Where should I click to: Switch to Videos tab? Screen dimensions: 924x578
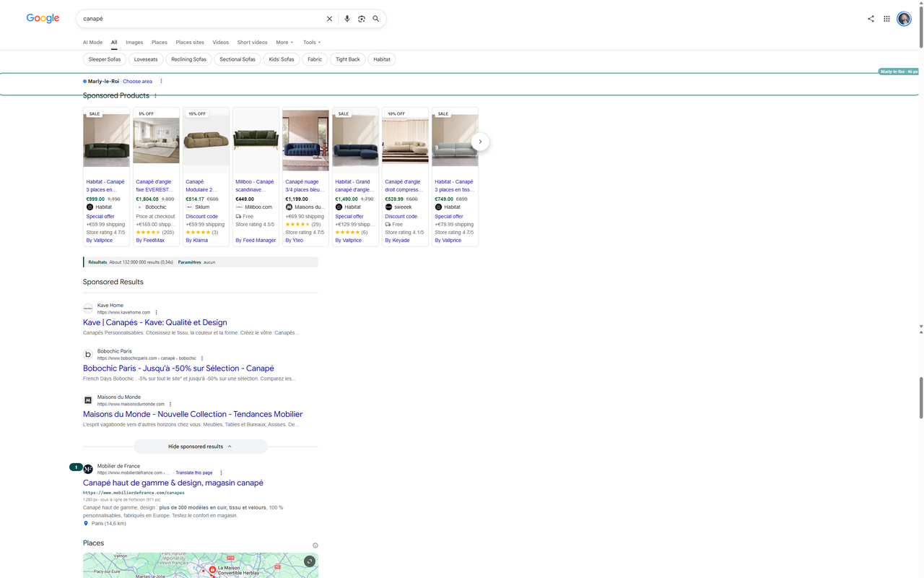point(220,43)
